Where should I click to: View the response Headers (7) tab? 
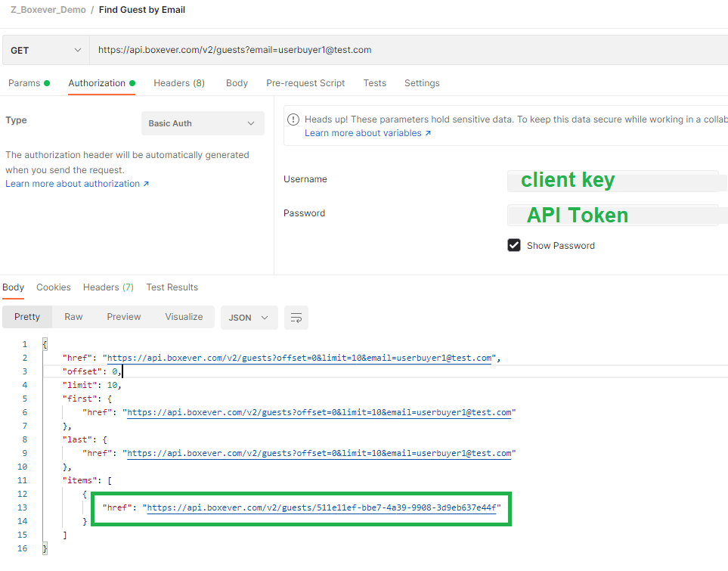coord(108,287)
